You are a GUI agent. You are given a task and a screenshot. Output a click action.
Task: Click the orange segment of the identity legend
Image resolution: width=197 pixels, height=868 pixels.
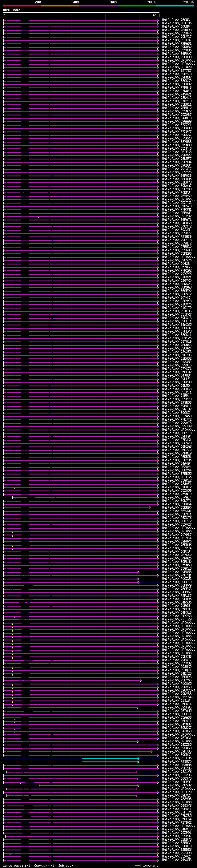click(60, 6)
